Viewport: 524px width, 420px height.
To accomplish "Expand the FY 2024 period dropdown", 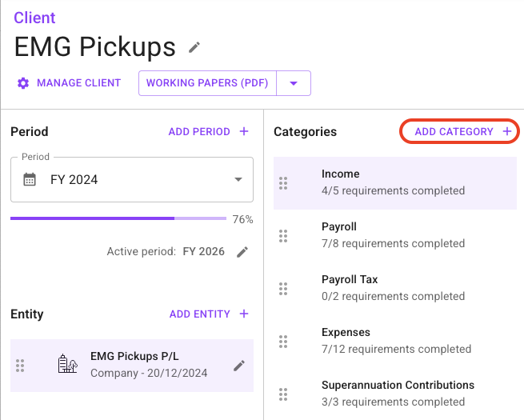I will pyautogui.click(x=238, y=179).
